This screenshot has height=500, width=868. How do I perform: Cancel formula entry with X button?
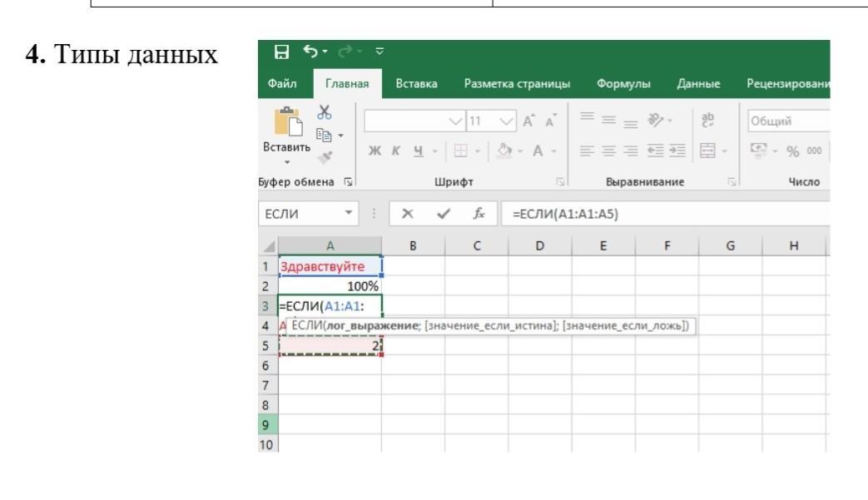click(x=408, y=214)
